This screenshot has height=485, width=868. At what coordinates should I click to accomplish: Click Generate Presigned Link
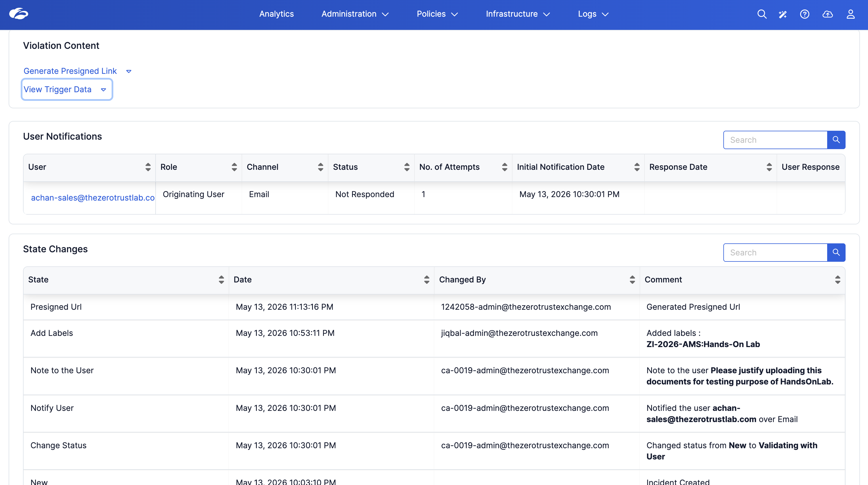coord(70,71)
